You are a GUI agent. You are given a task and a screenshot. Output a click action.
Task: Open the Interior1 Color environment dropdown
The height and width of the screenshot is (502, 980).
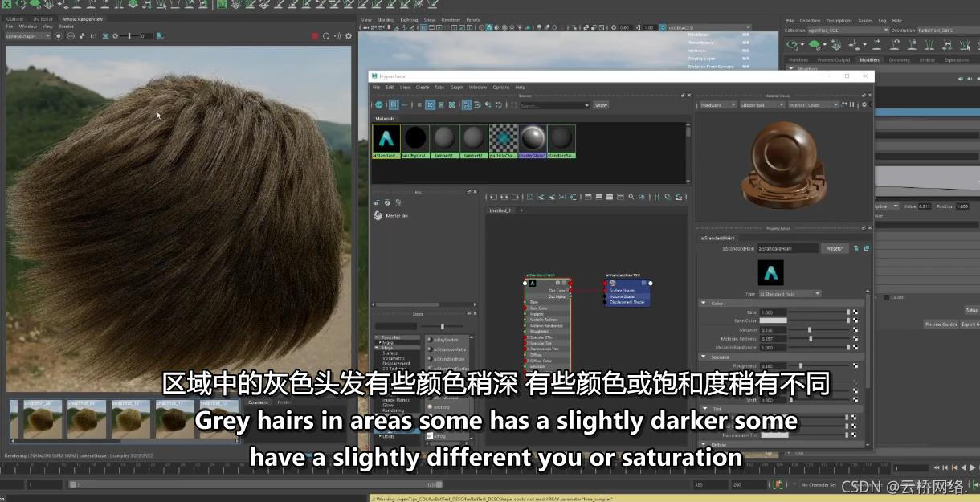(813, 105)
